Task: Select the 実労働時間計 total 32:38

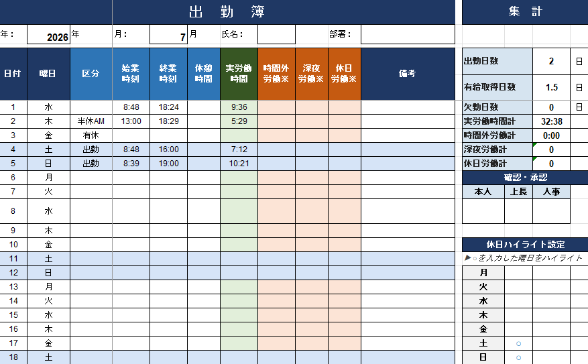Action: click(551, 121)
